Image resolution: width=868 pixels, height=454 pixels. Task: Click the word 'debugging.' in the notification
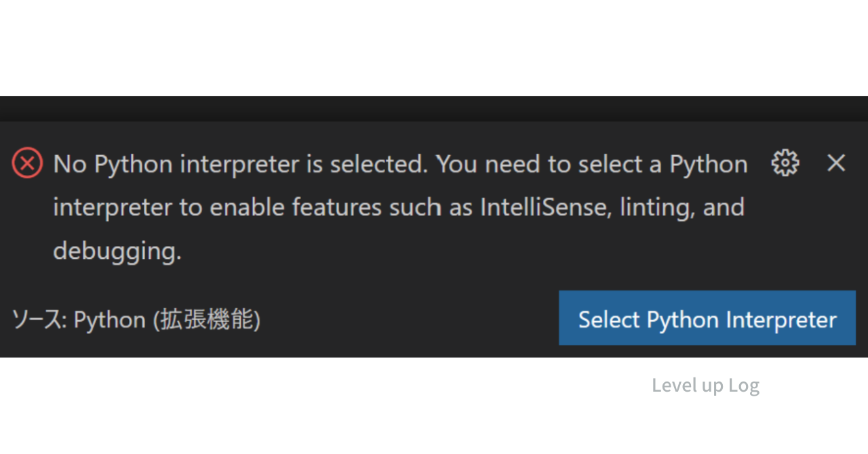[x=117, y=251]
